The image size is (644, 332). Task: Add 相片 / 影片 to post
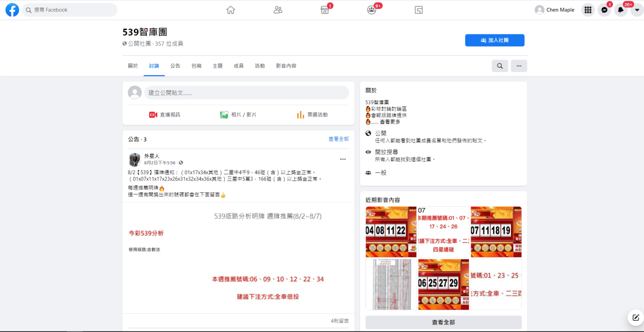[238, 114]
